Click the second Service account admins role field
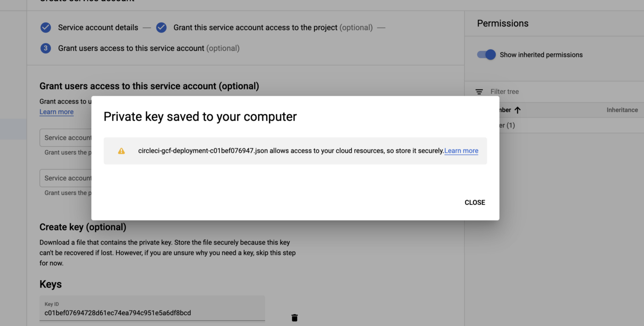644x326 pixels. tap(66, 178)
